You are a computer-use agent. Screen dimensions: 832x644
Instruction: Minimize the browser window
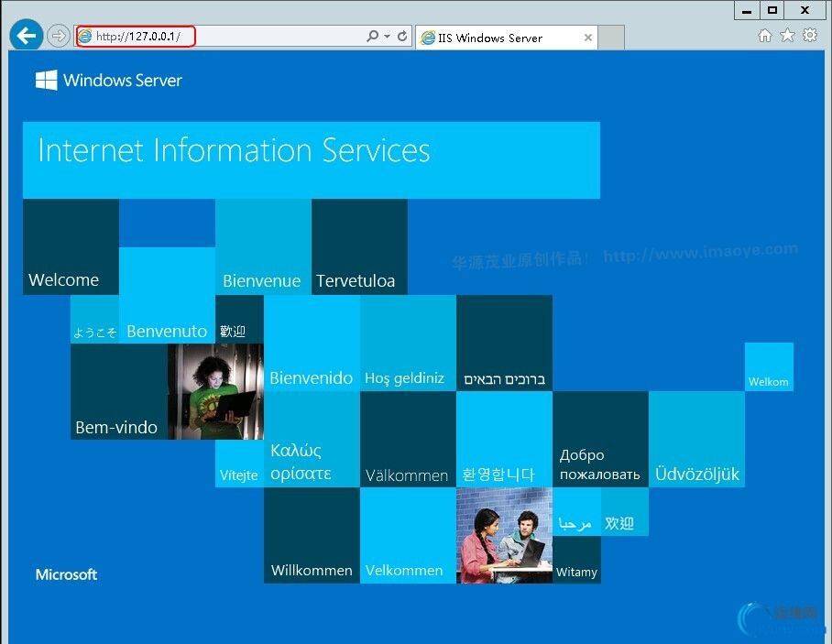coord(747,10)
